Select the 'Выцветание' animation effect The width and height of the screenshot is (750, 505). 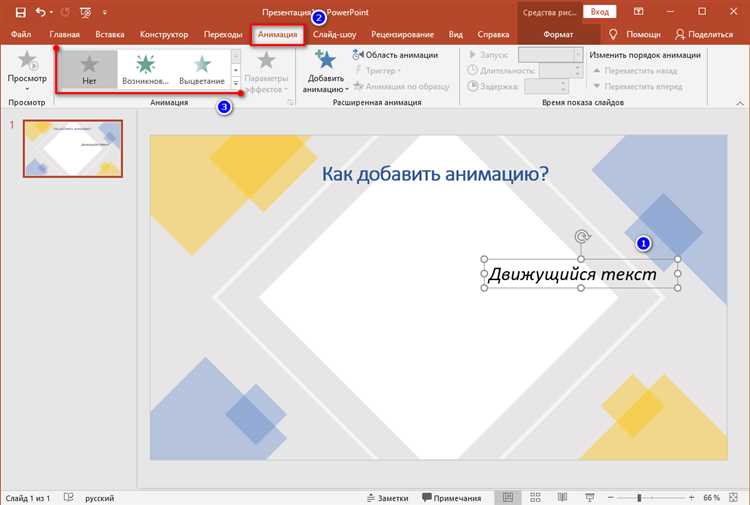[x=202, y=71]
